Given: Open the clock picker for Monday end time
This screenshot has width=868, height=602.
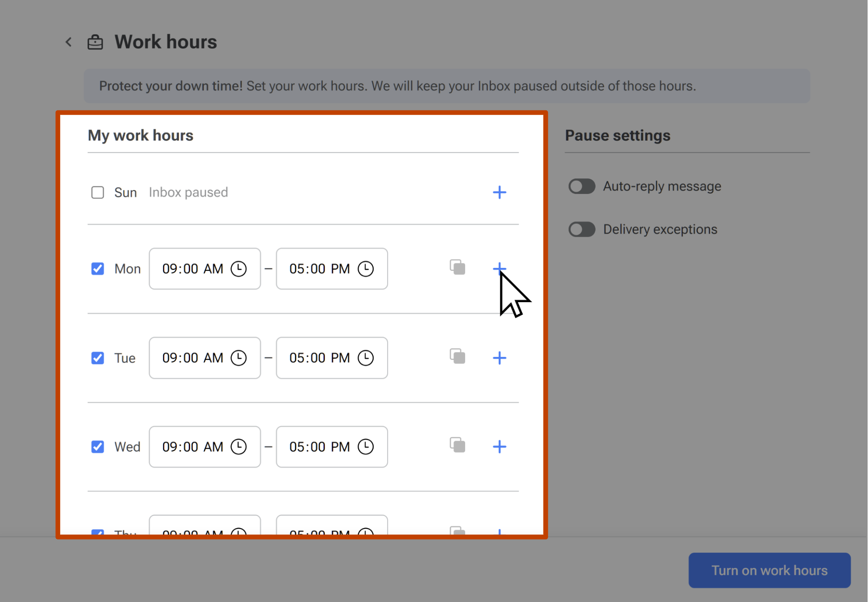Looking at the screenshot, I should click(x=366, y=269).
